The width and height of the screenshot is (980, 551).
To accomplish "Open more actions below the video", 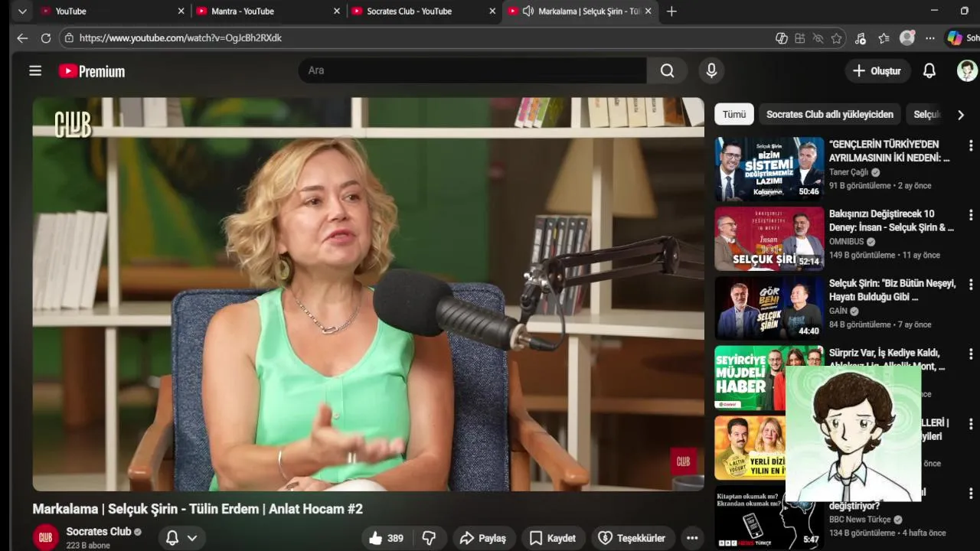I will point(692,538).
